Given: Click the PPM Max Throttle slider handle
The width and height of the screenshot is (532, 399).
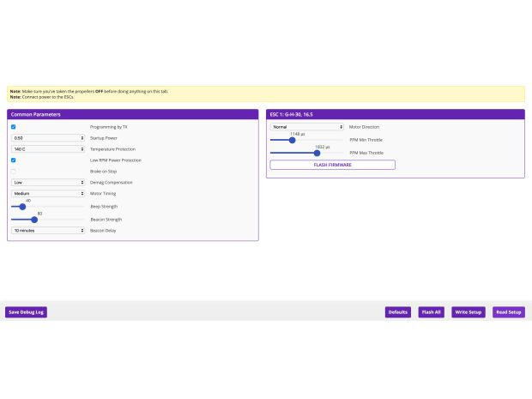Looking at the screenshot, I should click(317, 153).
